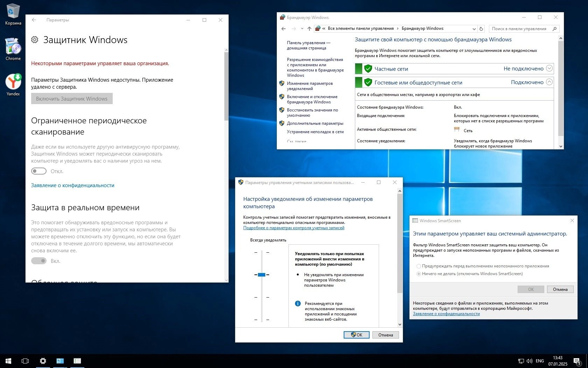This screenshot has height=368, width=588.
Task: Click the Defender settings vertical scrollbar
Action: [x=226, y=86]
